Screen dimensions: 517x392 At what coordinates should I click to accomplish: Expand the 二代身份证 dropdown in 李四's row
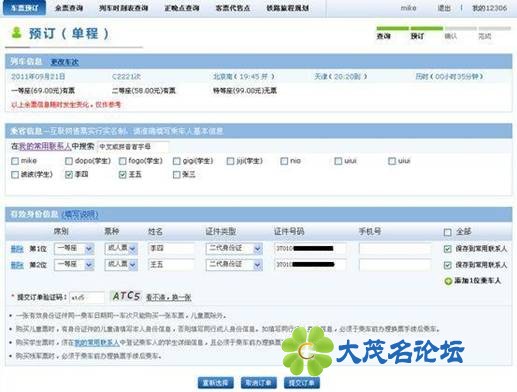234,248
